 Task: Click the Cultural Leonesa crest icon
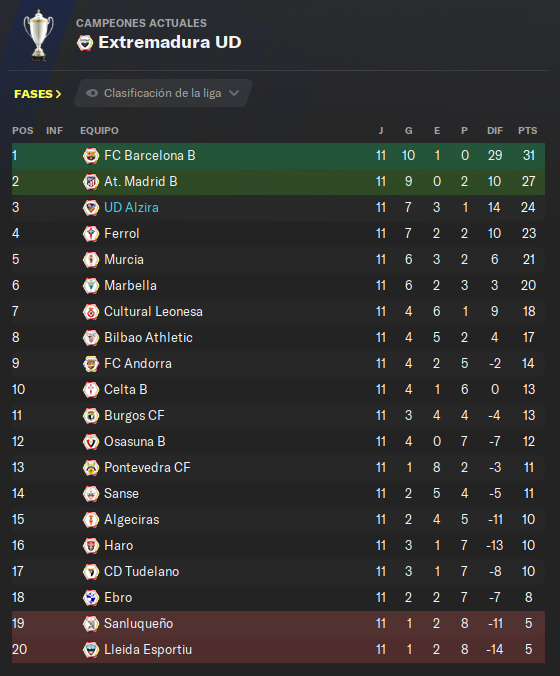coord(91,312)
